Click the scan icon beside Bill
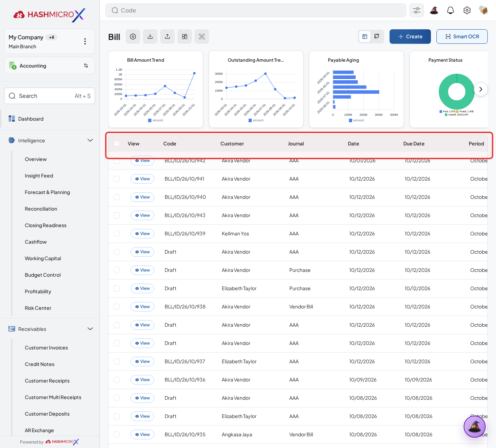 (202, 37)
